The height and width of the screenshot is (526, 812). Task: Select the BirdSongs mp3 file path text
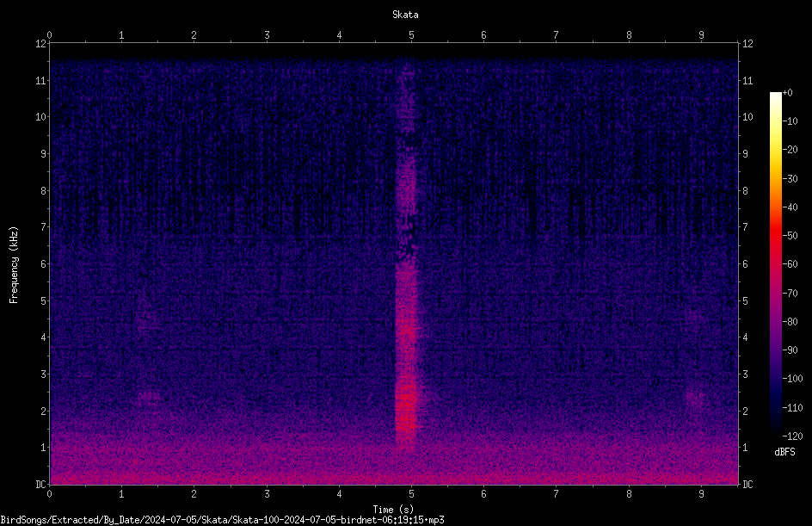coord(222,520)
